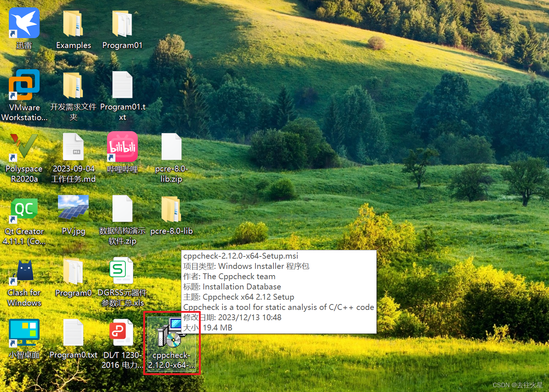Select the pcre-8.0-lib folder icon
This screenshot has width=549, height=392.
[171, 209]
